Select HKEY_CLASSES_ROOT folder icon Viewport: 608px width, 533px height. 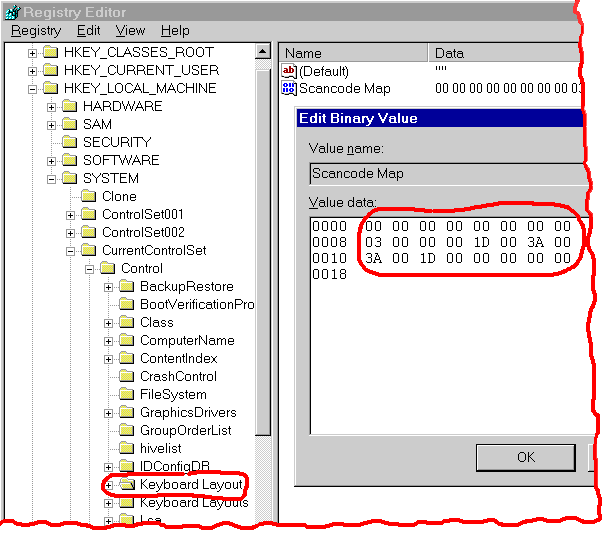[x=51, y=52]
